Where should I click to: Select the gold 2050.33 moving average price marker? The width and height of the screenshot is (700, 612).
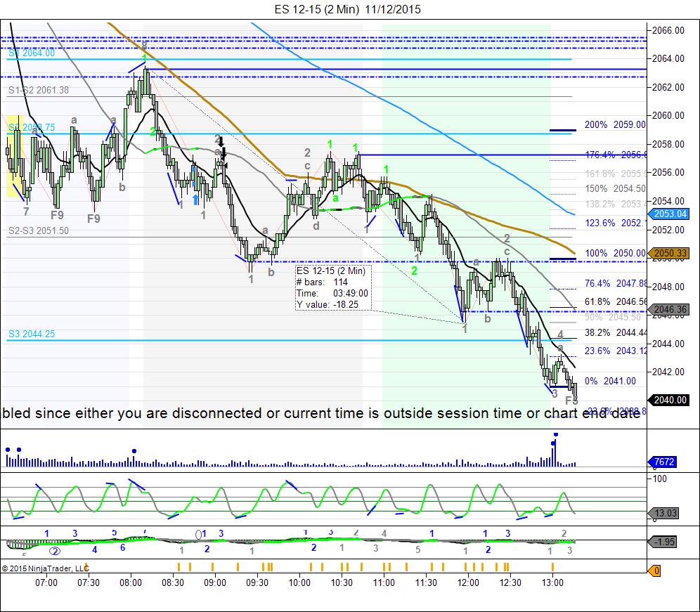(x=669, y=253)
